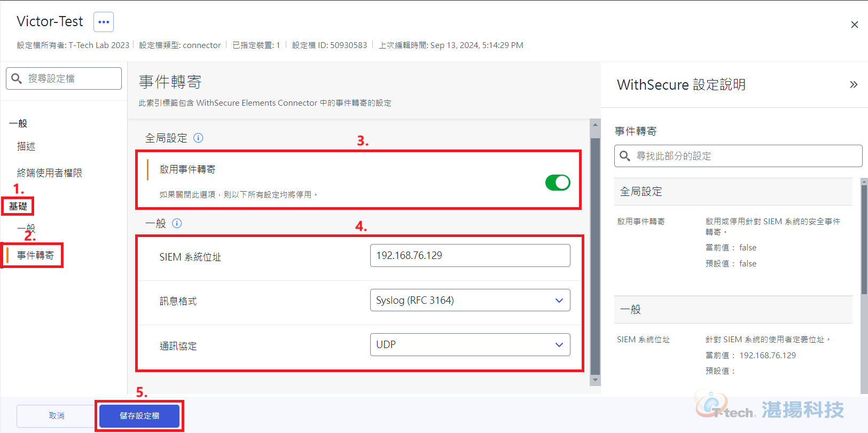Select 一般 under 基礎 in sidebar
Image resolution: width=868 pixels, height=433 pixels.
pos(26,228)
